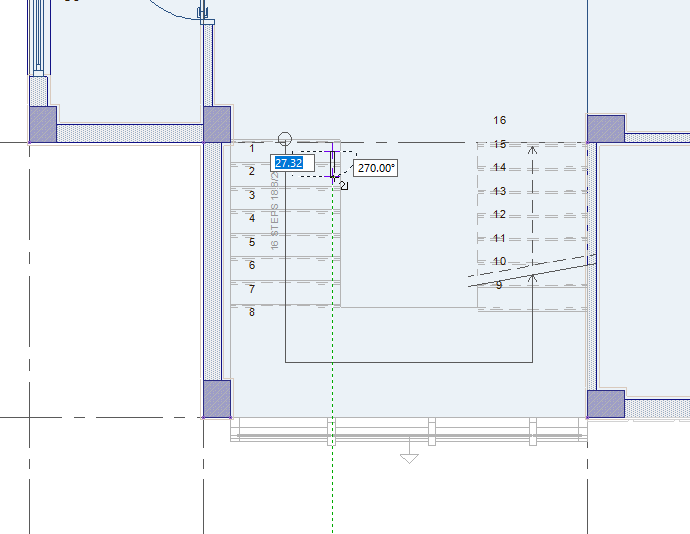Click the down-pointing triangle marker below window
The image size is (690, 534).
click(409, 459)
